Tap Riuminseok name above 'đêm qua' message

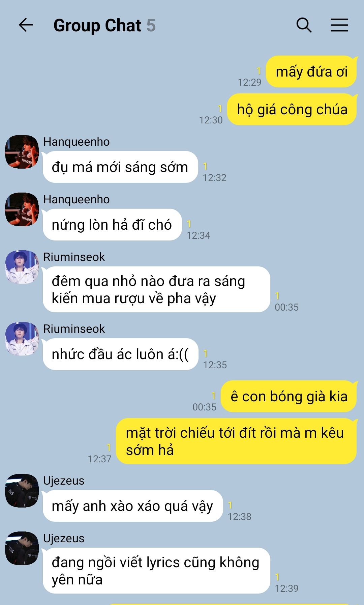tap(74, 257)
